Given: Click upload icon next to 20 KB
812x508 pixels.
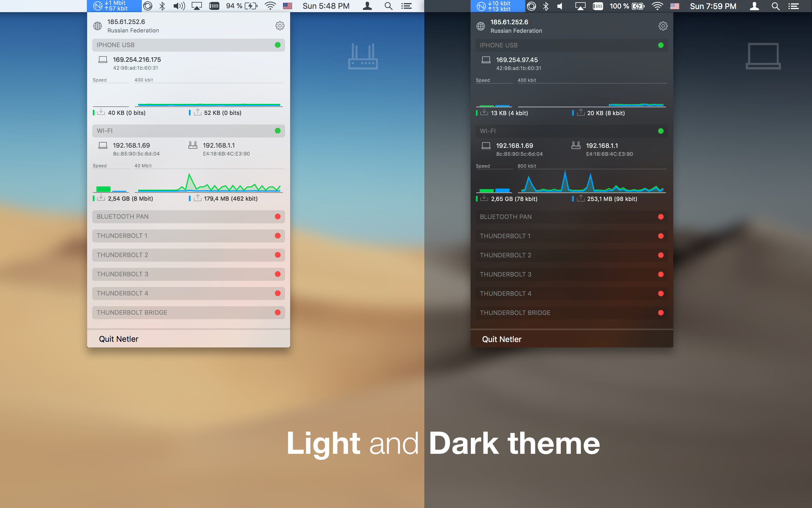Looking at the screenshot, I should point(581,112).
